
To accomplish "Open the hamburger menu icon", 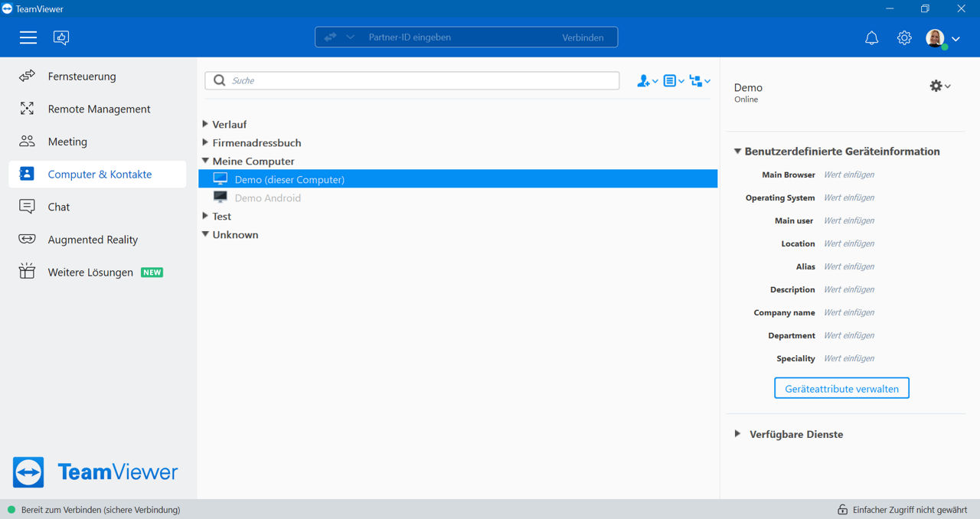I will pyautogui.click(x=28, y=38).
